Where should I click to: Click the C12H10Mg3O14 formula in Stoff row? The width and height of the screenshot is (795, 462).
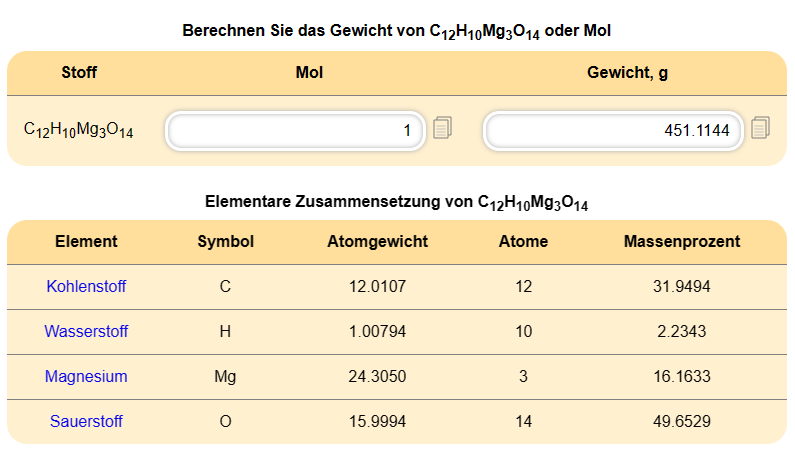coord(79,130)
